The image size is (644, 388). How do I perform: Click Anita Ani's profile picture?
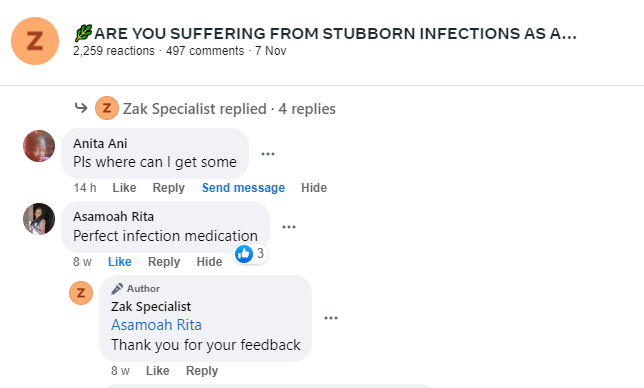click(x=39, y=146)
